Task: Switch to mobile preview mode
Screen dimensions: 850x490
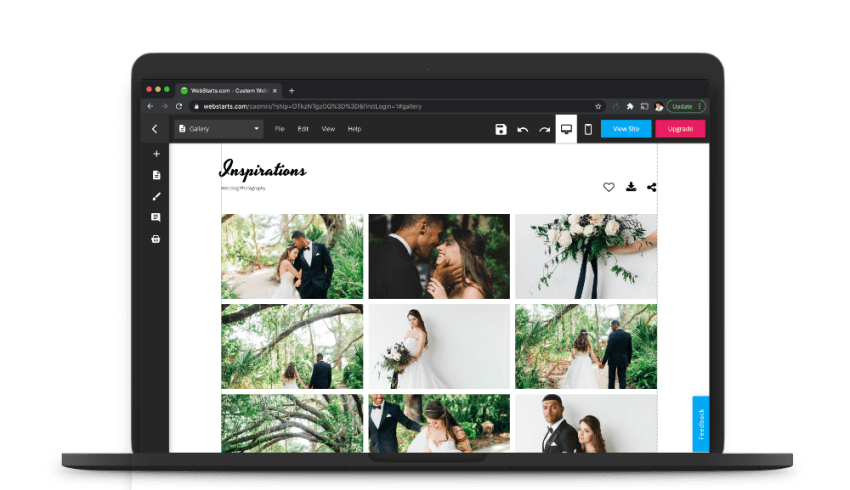Action: [x=588, y=129]
